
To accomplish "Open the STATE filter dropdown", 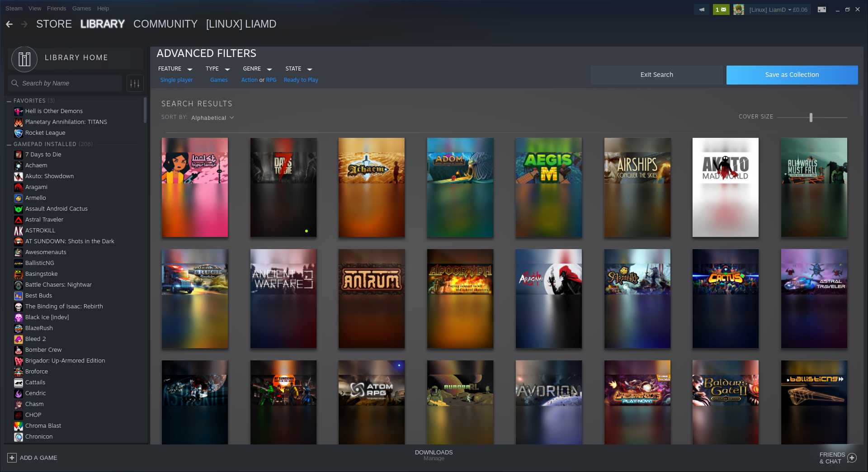I will 298,69.
